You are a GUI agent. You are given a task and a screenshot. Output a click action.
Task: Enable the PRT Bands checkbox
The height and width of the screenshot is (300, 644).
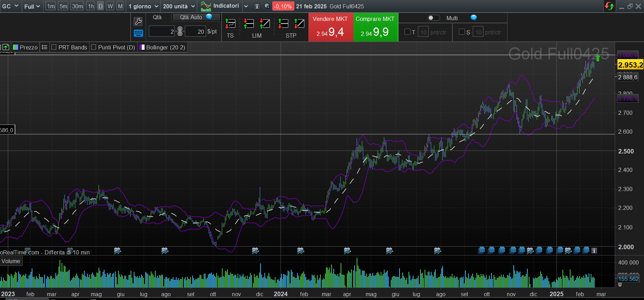[x=54, y=47]
